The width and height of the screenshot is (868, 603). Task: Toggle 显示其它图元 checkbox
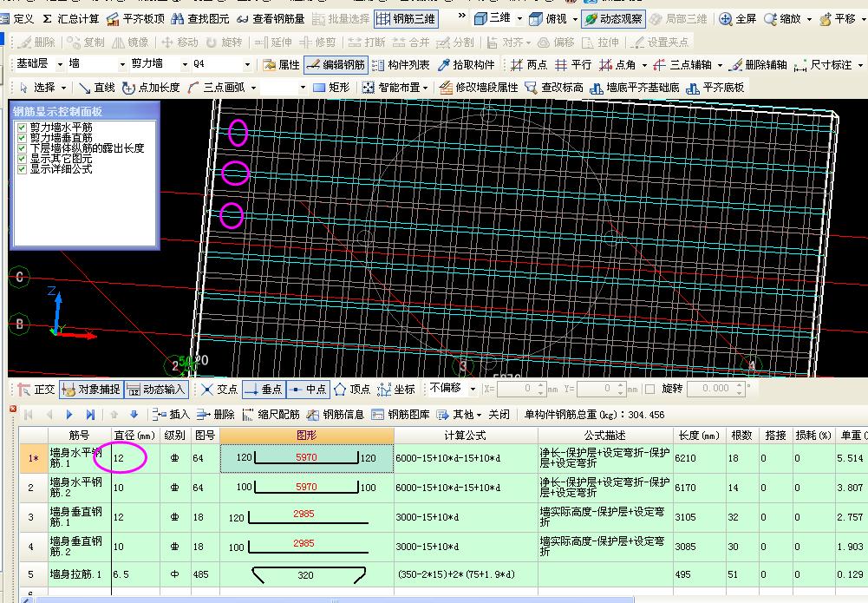[23, 159]
